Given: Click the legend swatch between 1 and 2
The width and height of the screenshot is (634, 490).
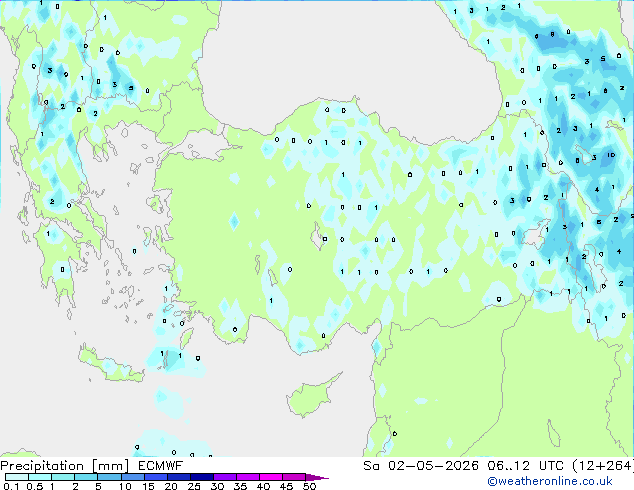Looking at the screenshot, I should (63, 477).
